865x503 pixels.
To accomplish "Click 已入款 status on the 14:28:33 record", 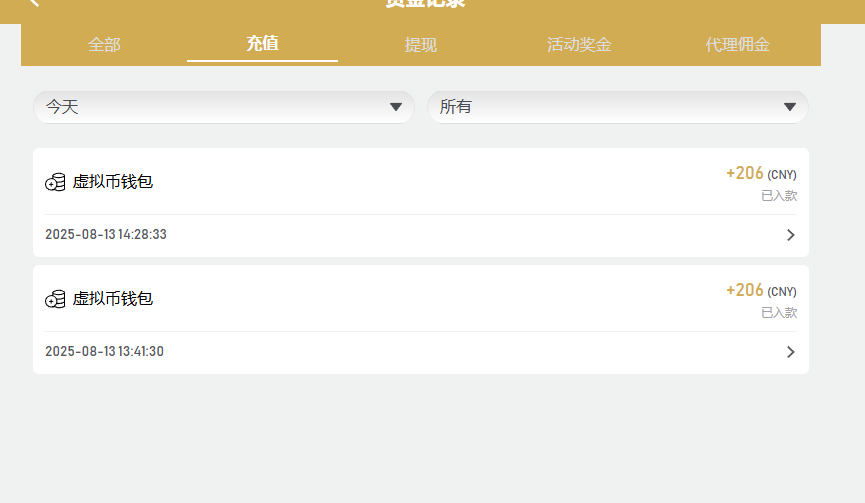I will pyautogui.click(x=779, y=196).
